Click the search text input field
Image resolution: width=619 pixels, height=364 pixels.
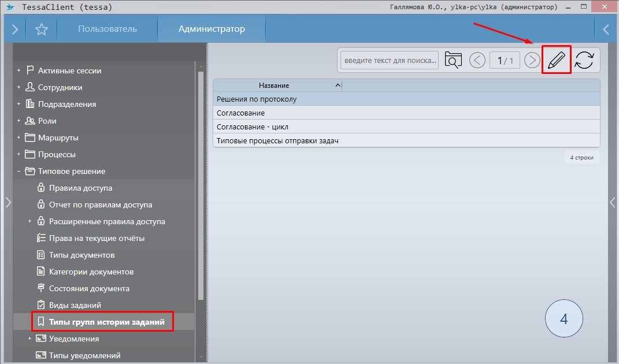[x=389, y=60]
